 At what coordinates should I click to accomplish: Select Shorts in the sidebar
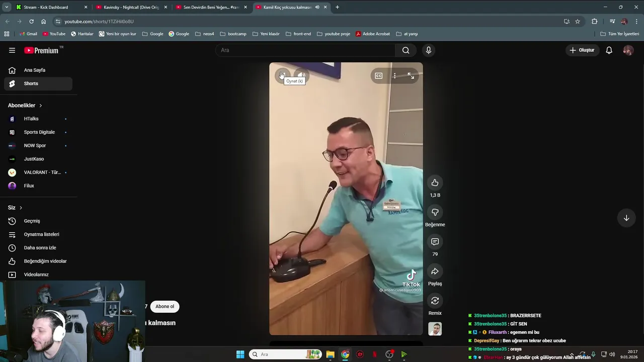click(x=38, y=83)
